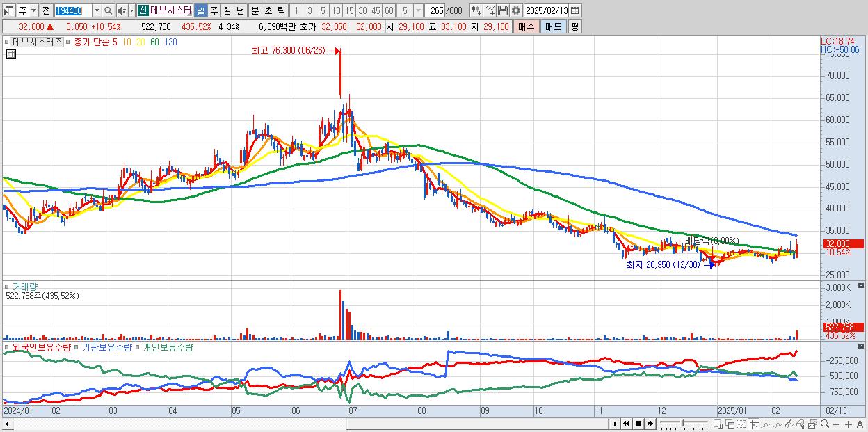Click the chart image copy icon
Viewport: 868px width, 432px height.
pos(812,424)
